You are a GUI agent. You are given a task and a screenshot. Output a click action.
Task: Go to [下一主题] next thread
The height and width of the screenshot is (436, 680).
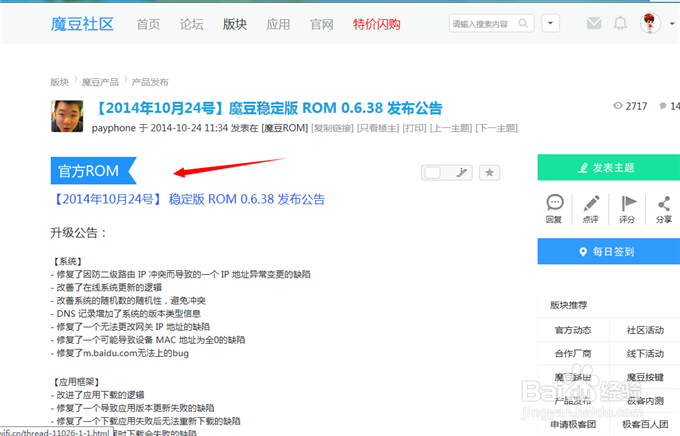click(497, 128)
